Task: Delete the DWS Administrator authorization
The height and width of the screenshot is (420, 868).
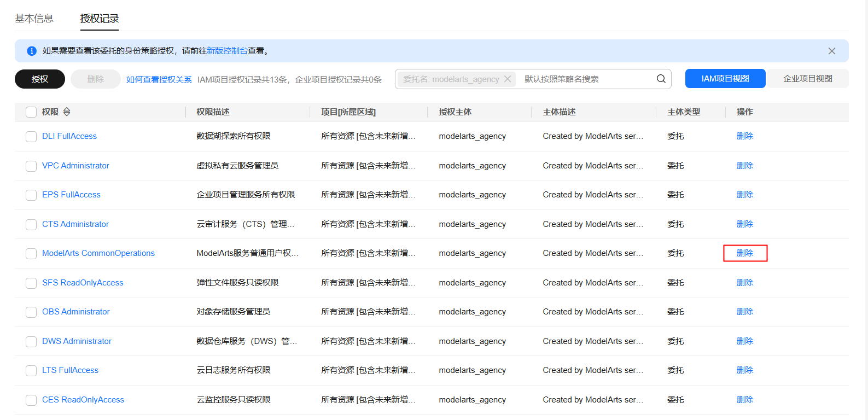Action: [x=745, y=341]
